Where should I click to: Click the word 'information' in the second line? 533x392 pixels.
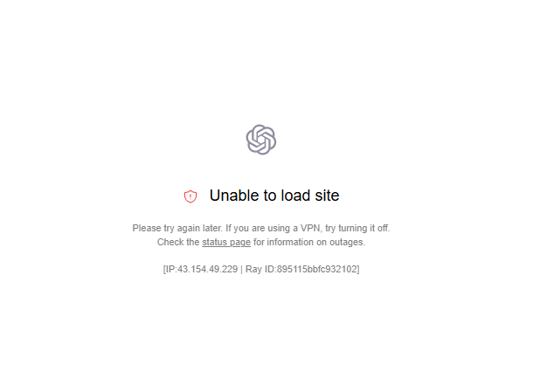tap(290, 242)
